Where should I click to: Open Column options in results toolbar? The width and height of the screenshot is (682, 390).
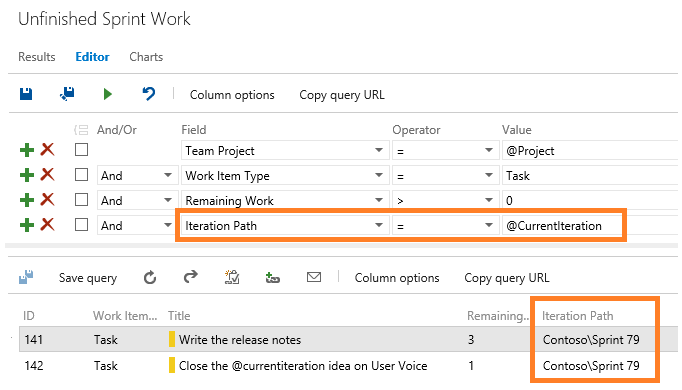[397, 278]
